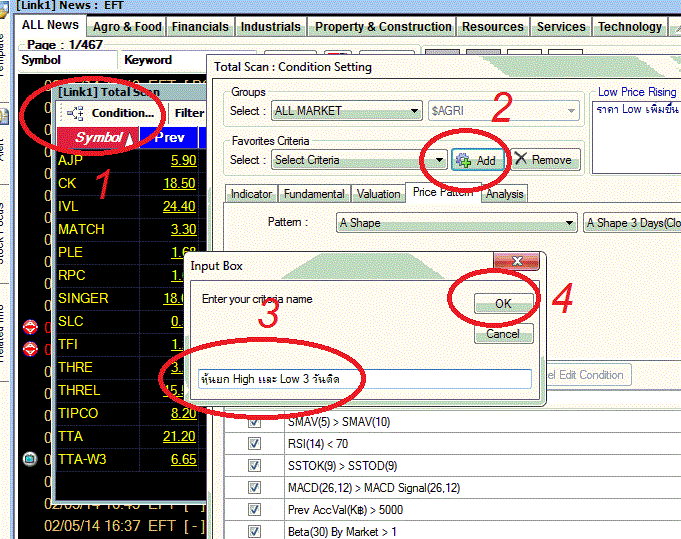Select RPC symbol in scan list
681x539 pixels.
[72, 275]
